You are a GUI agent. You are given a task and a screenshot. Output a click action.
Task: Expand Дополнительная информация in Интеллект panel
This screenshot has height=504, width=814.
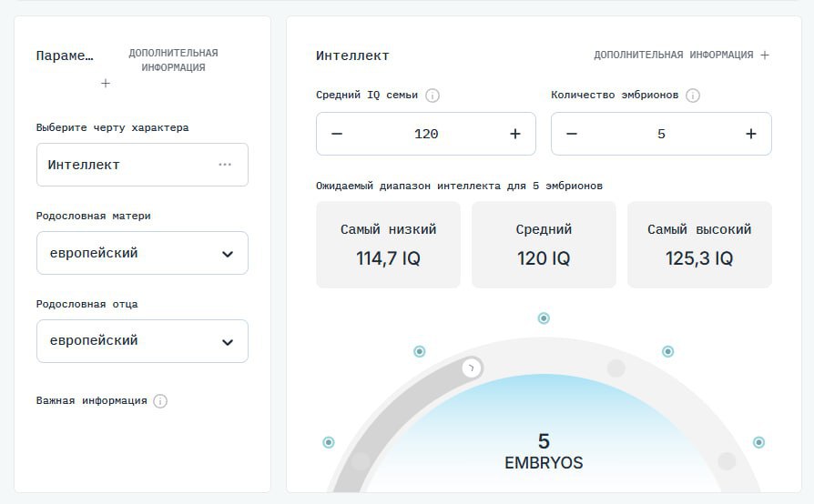click(x=765, y=55)
